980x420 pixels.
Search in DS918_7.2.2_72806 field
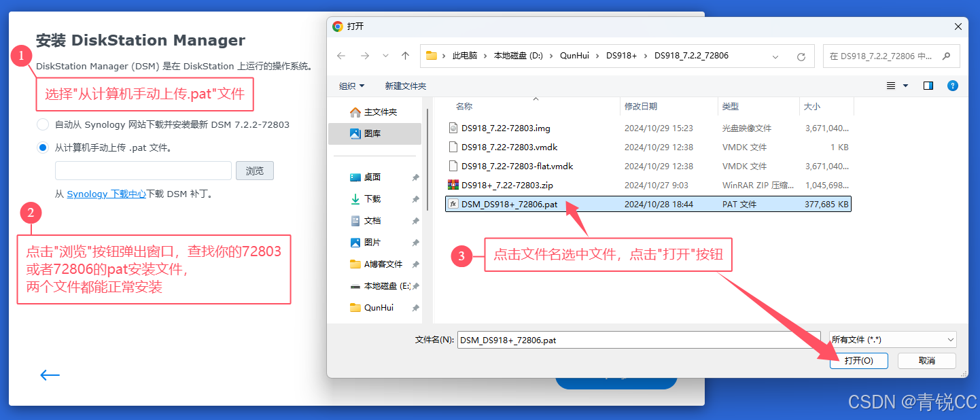pyautogui.click(x=891, y=56)
